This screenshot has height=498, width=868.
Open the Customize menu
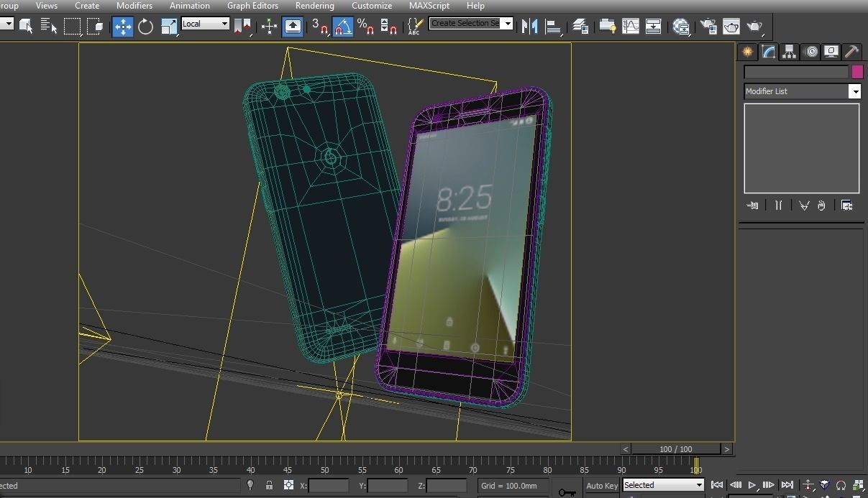(x=372, y=6)
